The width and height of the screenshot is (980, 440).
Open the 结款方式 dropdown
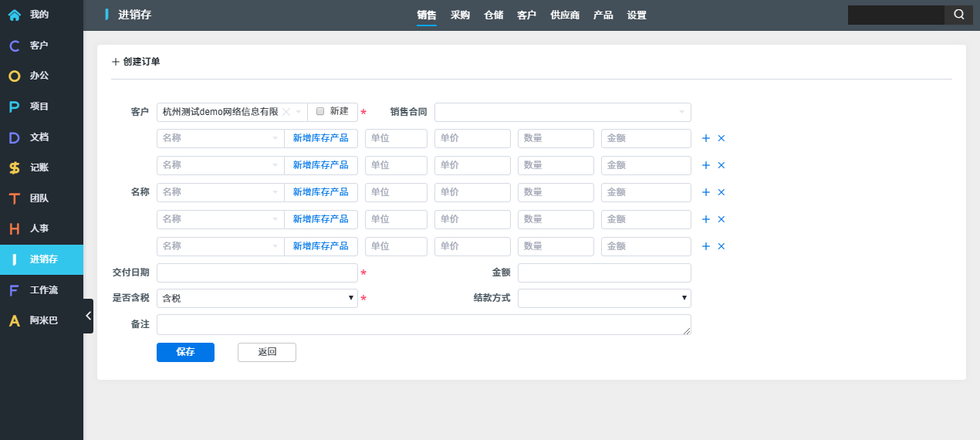604,298
